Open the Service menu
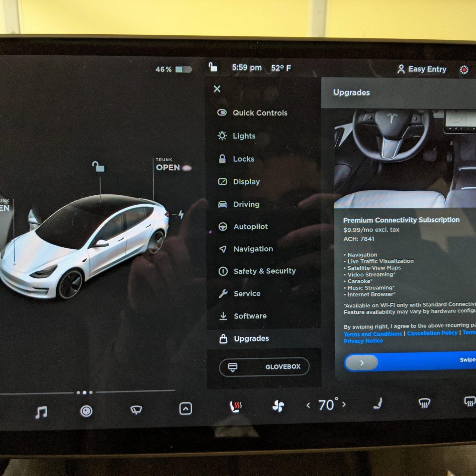The height and width of the screenshot is (476, 476). 239,294
